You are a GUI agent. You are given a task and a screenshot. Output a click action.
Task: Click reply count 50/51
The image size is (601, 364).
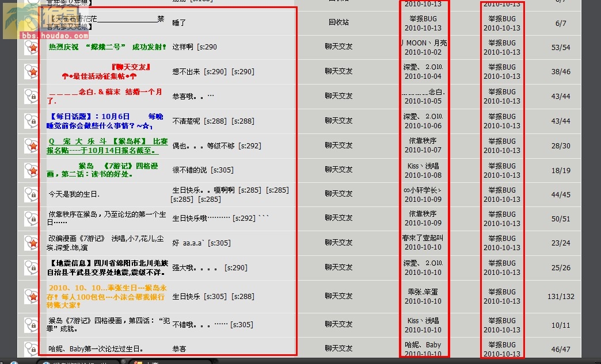[561, 219]
